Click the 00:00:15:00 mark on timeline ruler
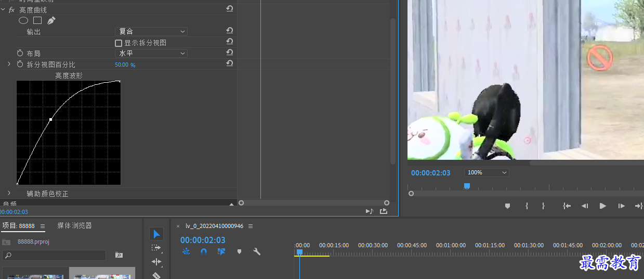The image size is (644, 279). [334, 245]
